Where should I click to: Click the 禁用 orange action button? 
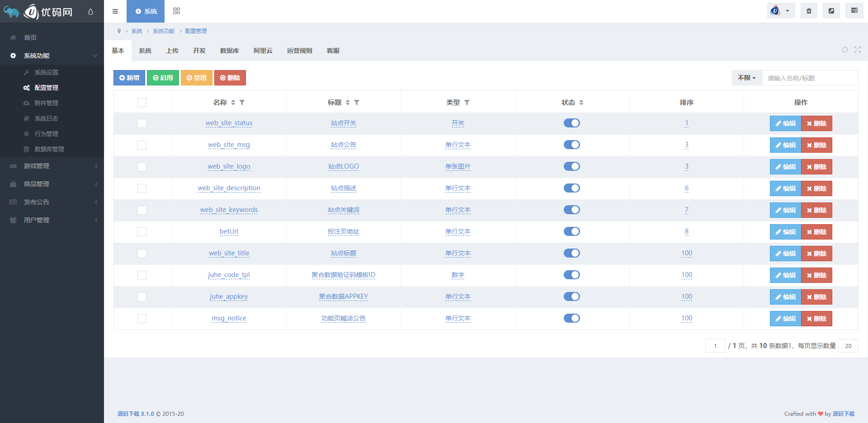[196, 78]
